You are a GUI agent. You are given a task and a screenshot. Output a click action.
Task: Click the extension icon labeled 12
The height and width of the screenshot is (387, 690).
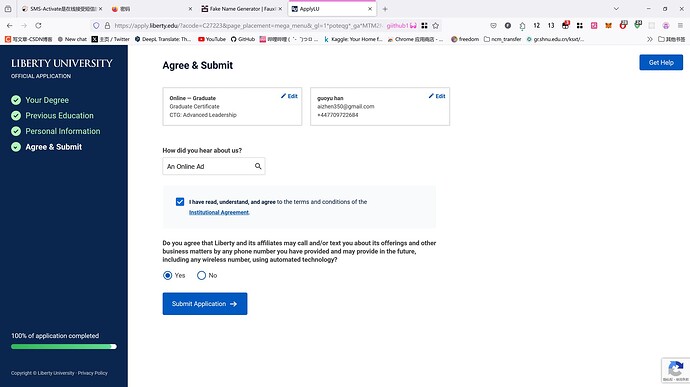[x=536, y=26]
